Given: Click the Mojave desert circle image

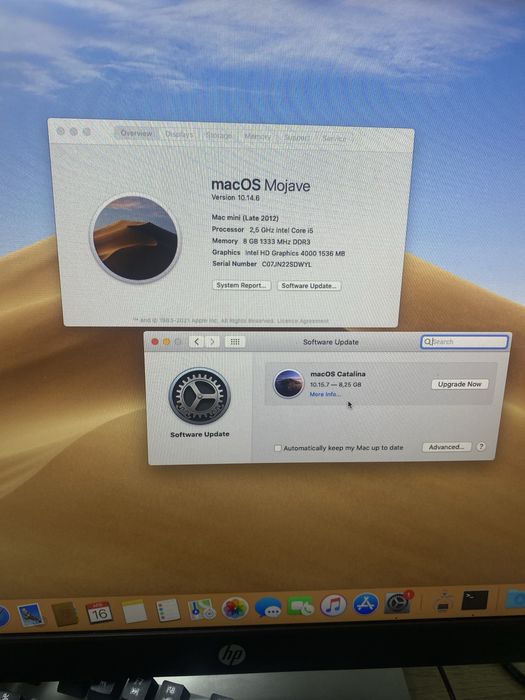Looking at the screenshot, I should pyautogui.click(x=135, y=238).
